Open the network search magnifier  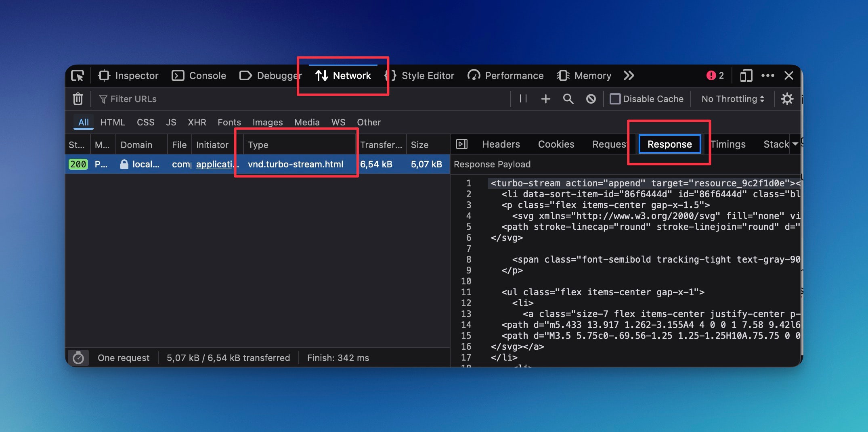[568, 99]
